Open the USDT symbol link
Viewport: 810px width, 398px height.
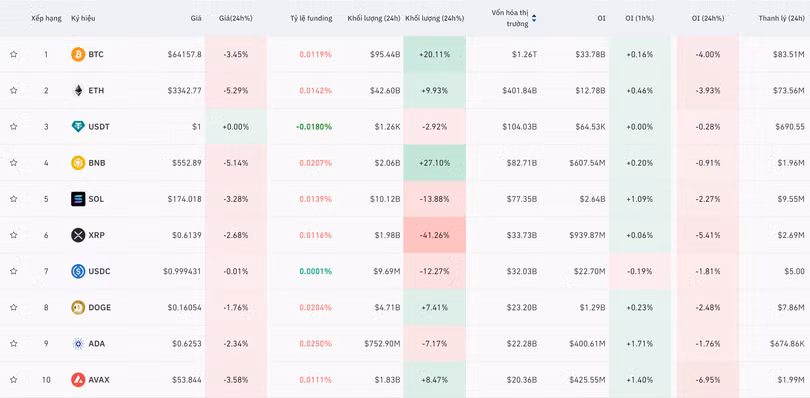click(x=99, y=127)
